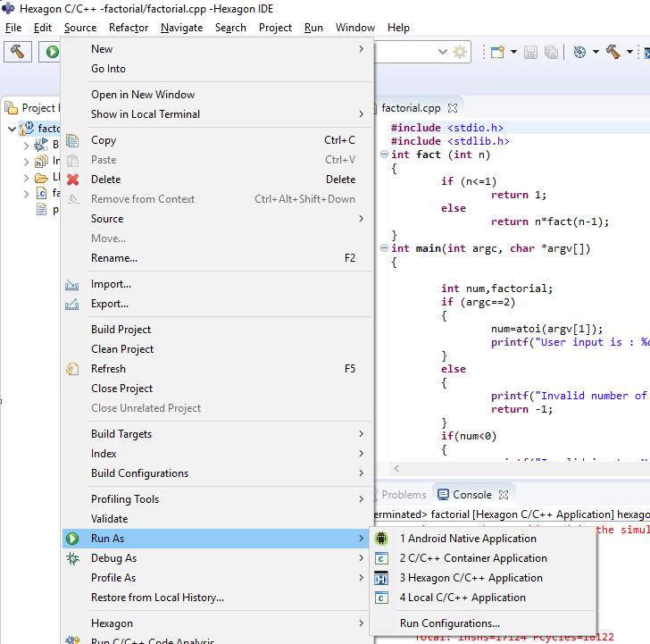Select the factorial.cpp editor tab
The height and width of the screenshot is (644, 650).
[x=411, y=108]
